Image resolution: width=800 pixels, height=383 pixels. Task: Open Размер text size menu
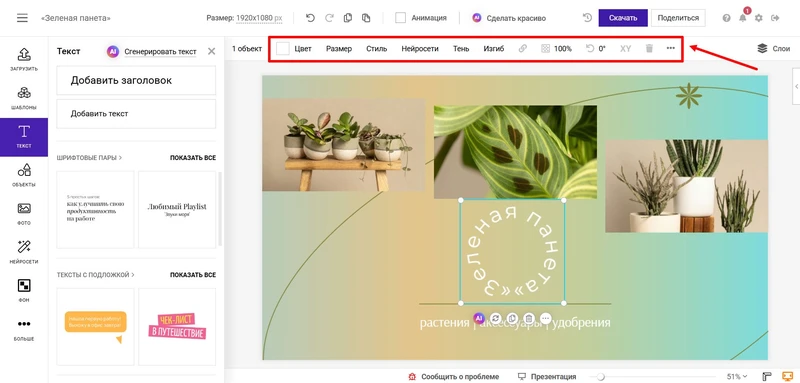tap(339, 49)
